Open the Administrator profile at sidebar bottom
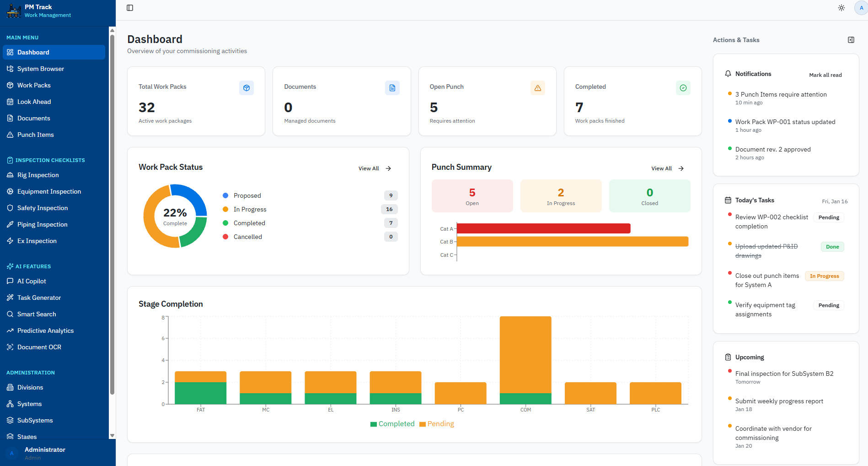 [58, 453]
